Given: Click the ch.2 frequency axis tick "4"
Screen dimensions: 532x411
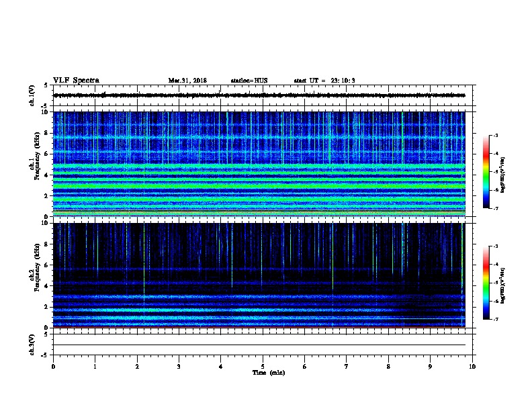Looking at the screenshot, I should (x=46, y=286).
